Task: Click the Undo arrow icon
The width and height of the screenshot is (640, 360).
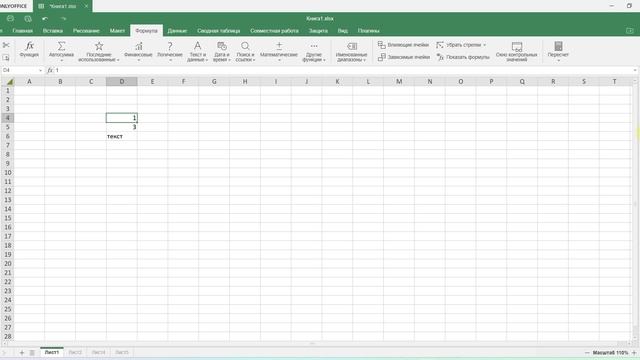Action: click(45, 18)
